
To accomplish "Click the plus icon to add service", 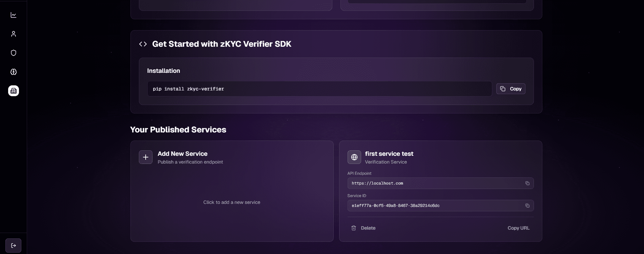I will (x=146, y=157).
